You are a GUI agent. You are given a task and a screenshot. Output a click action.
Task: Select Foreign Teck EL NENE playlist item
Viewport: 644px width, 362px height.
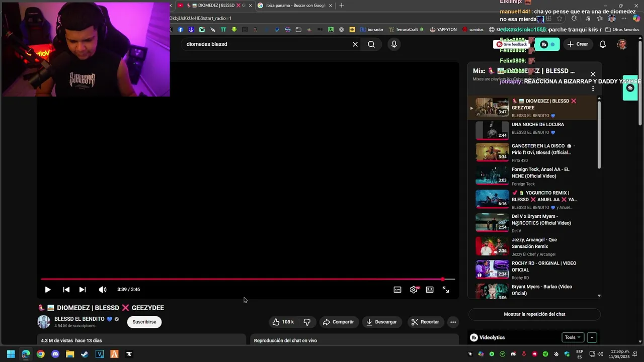(533, 176)
